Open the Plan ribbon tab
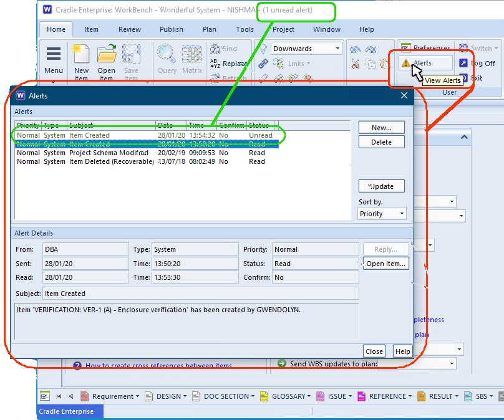This screenshot has width=504, height=420. click(x=209, y=29)
